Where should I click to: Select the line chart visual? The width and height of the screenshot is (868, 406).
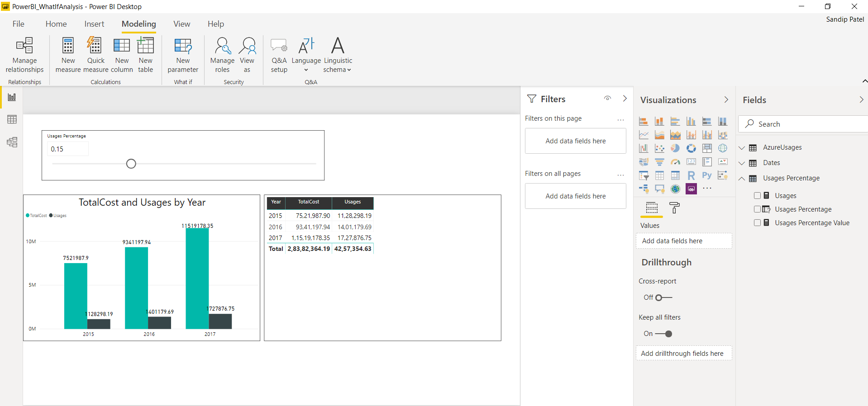[x=644, y=135]
